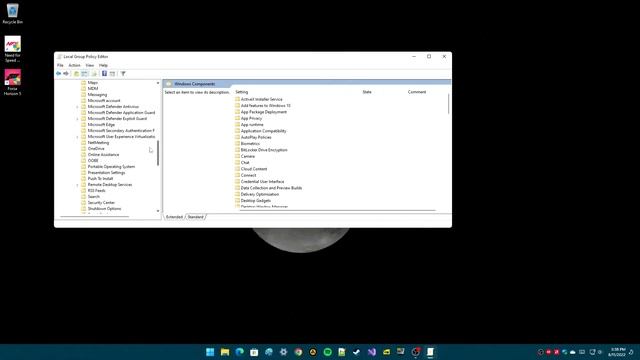Select Shutdown Options in the tree

pos(104,209)
